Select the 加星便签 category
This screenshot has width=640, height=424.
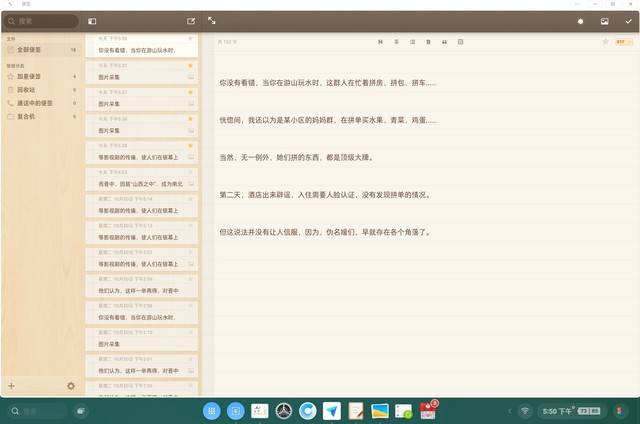pos(30,76)
